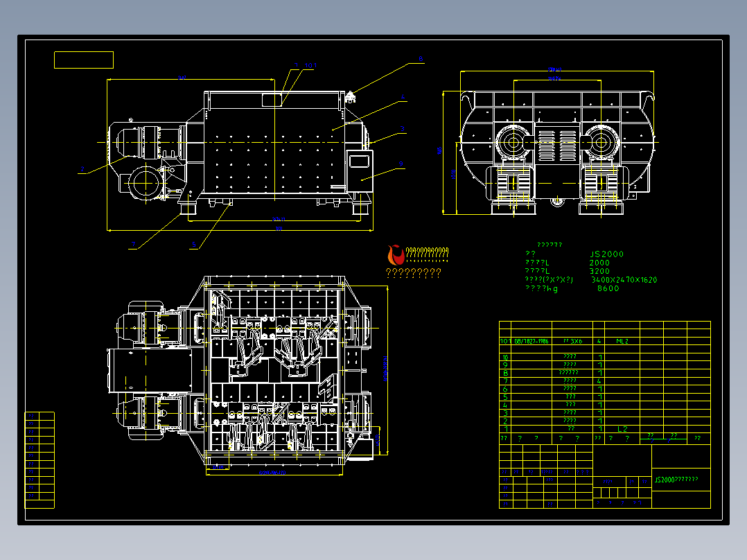
Task: Click the model value JS2000 in specs
Action: 606,254
